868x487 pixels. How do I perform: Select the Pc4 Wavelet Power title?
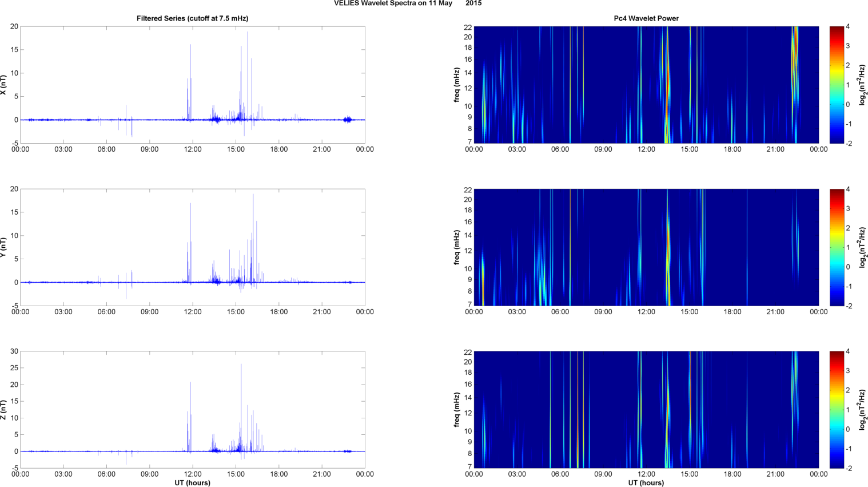(646, 18)
